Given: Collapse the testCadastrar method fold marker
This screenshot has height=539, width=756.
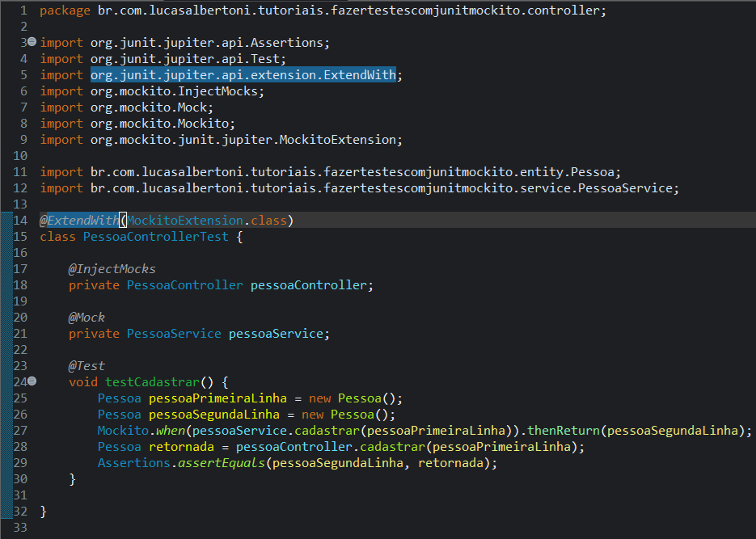Looking at the screenshot, I should [x=31, y=381].
